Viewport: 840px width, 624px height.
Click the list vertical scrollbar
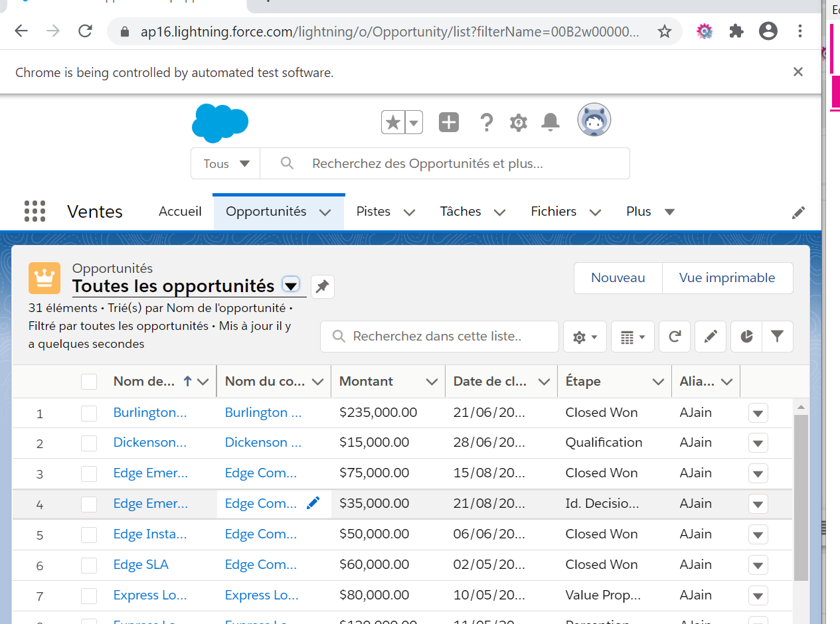pos(801,498)
